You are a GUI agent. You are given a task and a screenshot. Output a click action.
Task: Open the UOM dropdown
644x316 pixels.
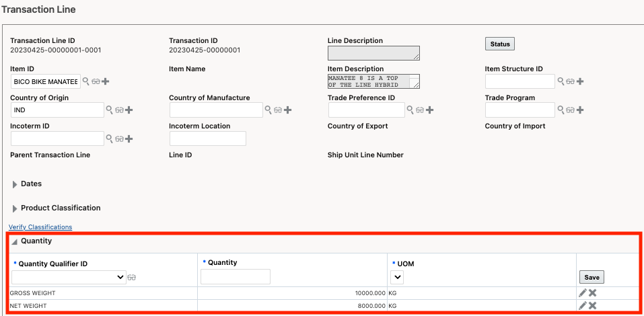(x=396, y=276)
